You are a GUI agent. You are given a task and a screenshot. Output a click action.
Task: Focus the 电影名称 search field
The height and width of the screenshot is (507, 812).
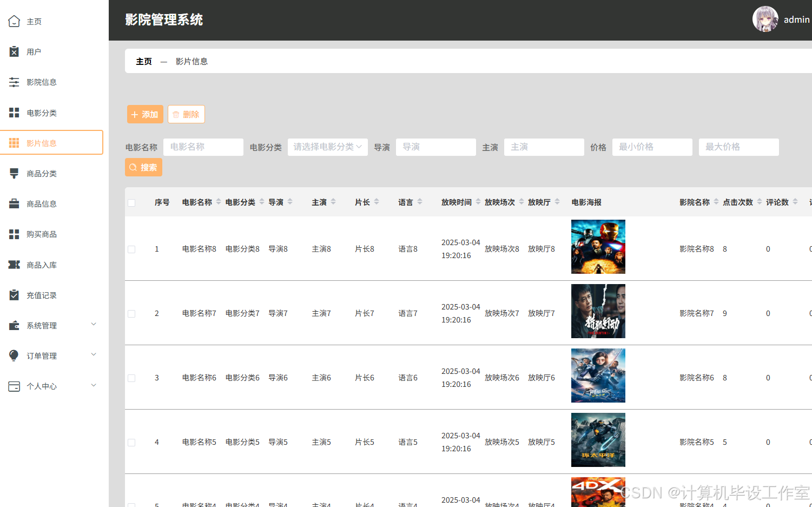pos(203,147)
